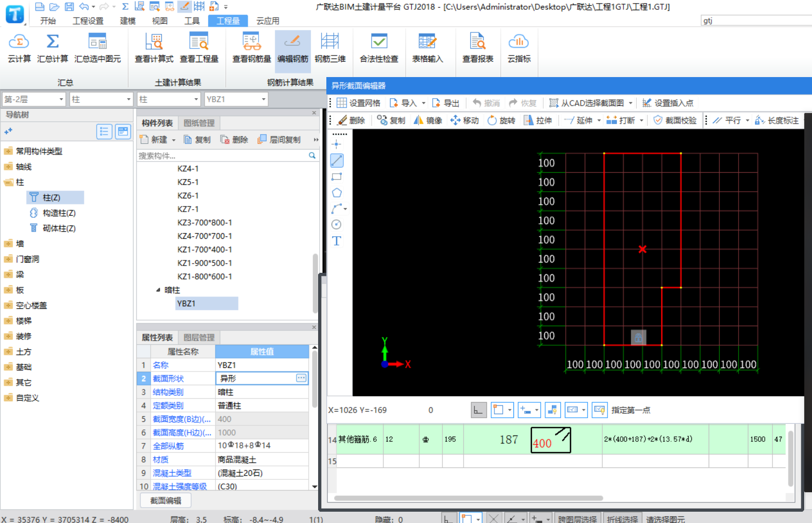The width and height of the screenshot is (812, 523).
Task: Toggle orthogonal mode button in editor
Action: pyautogui.click(x=478, y=410)
